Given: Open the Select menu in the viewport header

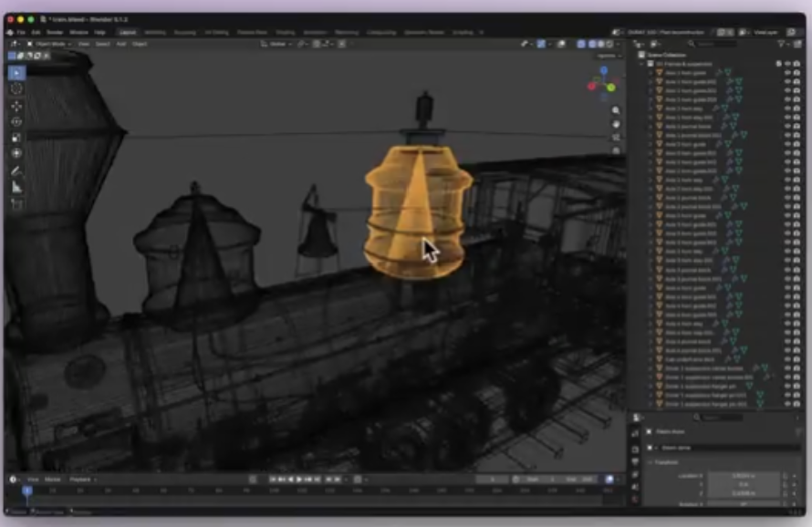Looking at the screenshot, I should click(102, 44).
